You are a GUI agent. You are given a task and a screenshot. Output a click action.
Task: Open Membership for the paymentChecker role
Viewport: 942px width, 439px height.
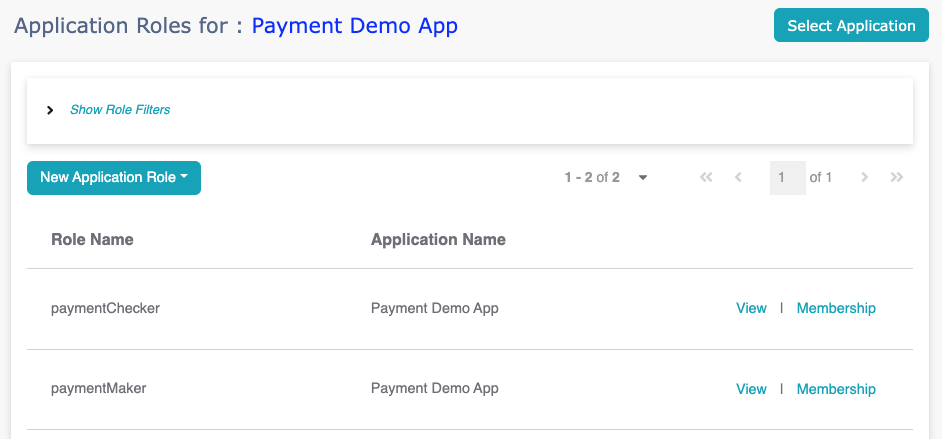[x=836, y=308]
